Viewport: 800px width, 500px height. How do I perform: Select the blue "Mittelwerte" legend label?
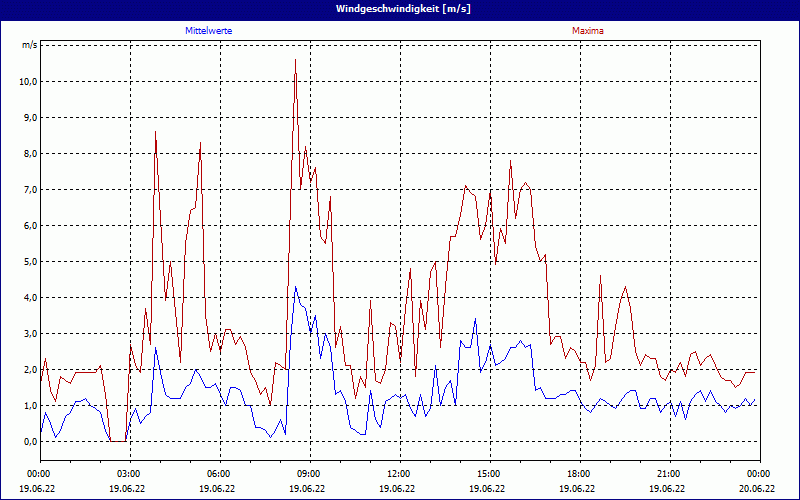[209, 31]
